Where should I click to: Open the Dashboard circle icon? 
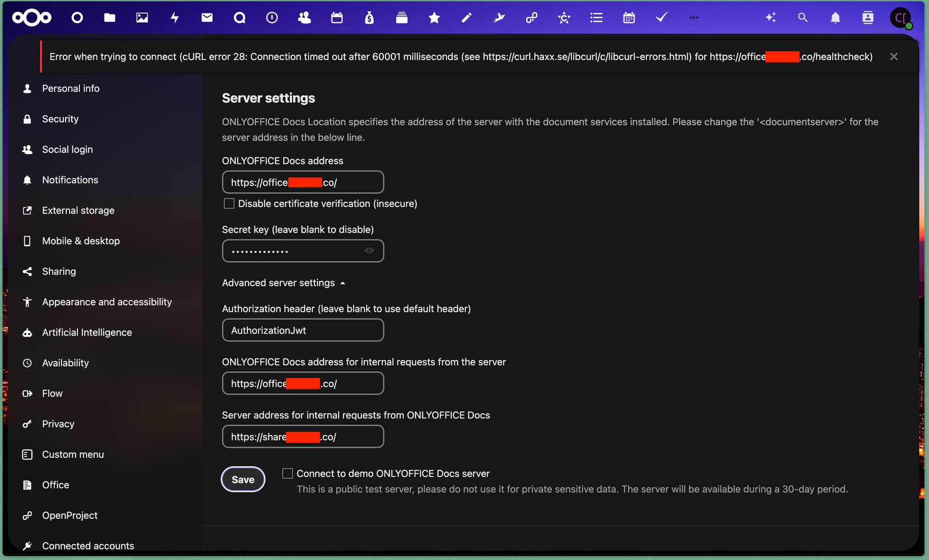(77, 18)
